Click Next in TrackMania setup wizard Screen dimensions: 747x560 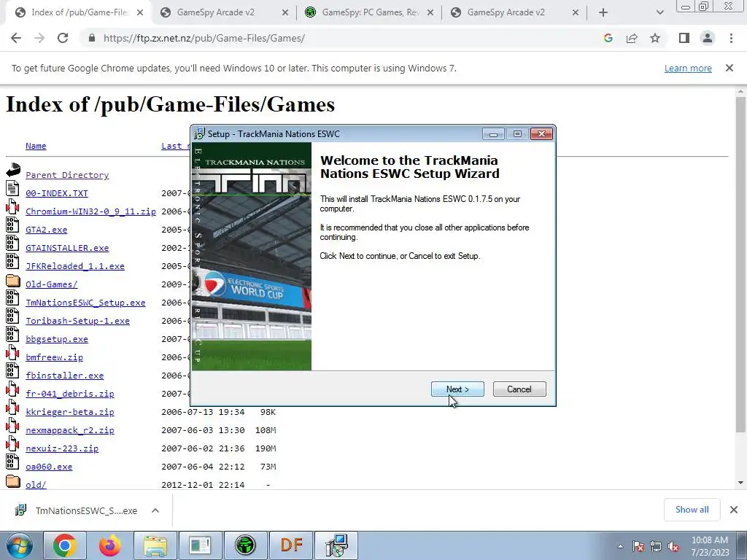point(457,389)
